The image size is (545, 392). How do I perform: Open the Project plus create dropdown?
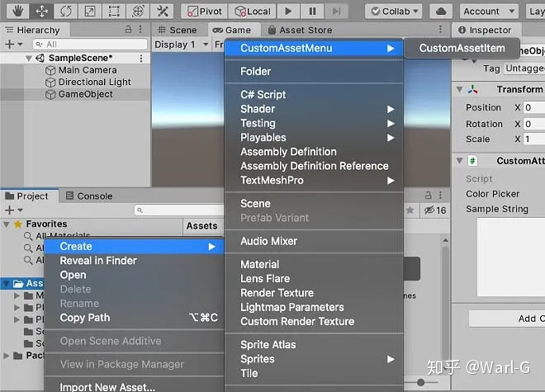[x=13, y=210]
